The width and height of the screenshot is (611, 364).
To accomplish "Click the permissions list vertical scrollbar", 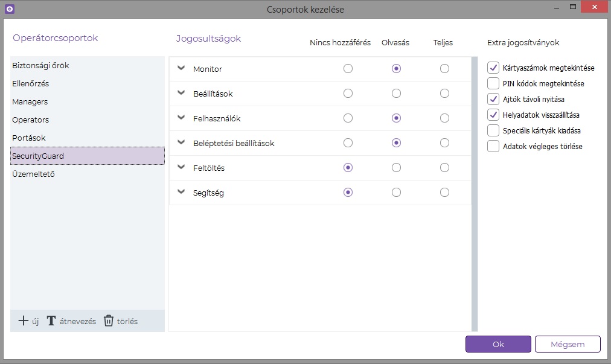I will (x=474, y=193).
